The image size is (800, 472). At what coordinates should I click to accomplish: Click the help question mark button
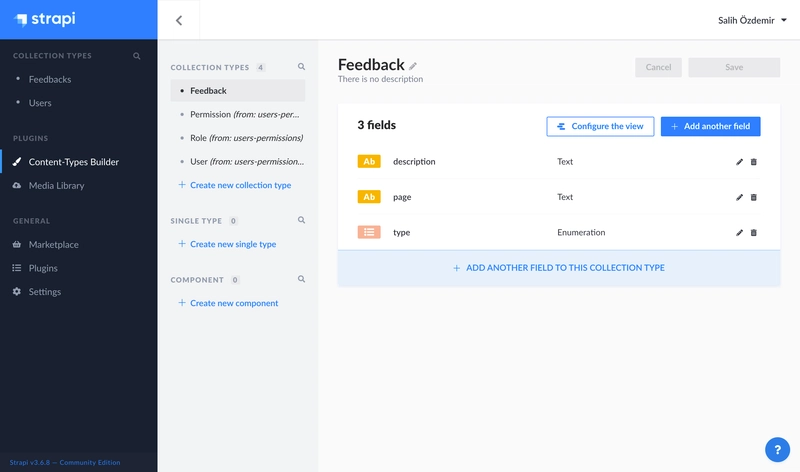tap(777, 450)
